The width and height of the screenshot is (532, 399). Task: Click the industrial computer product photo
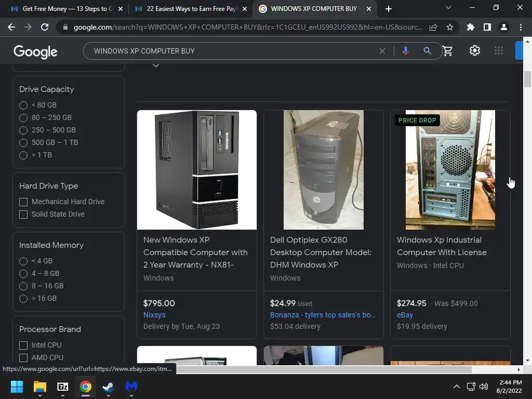pos(450,170)
